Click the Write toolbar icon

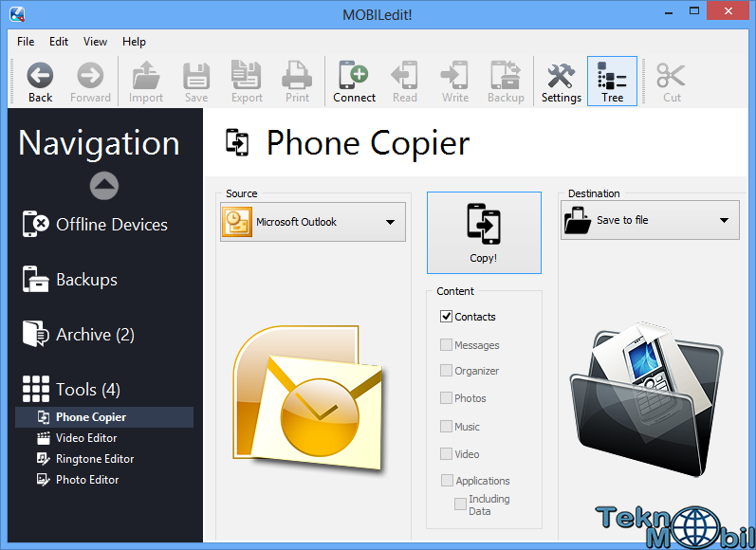coord(455,82)
